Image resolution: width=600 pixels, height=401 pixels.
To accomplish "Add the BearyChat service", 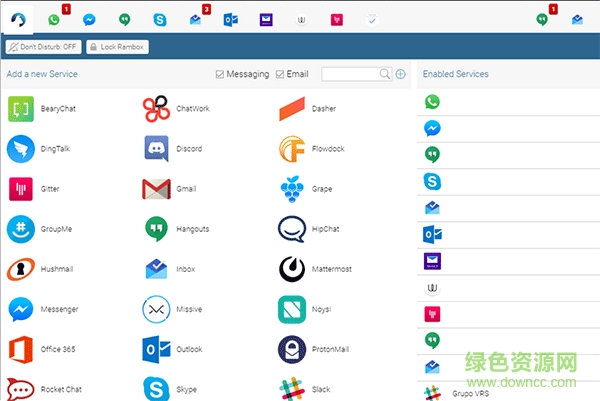I will click(x=42, y=109).
